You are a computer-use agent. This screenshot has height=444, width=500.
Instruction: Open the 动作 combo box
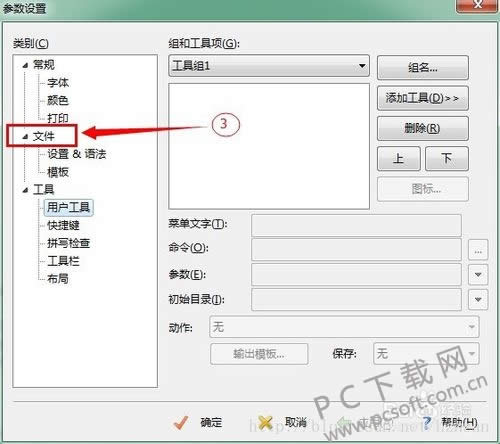344,327
